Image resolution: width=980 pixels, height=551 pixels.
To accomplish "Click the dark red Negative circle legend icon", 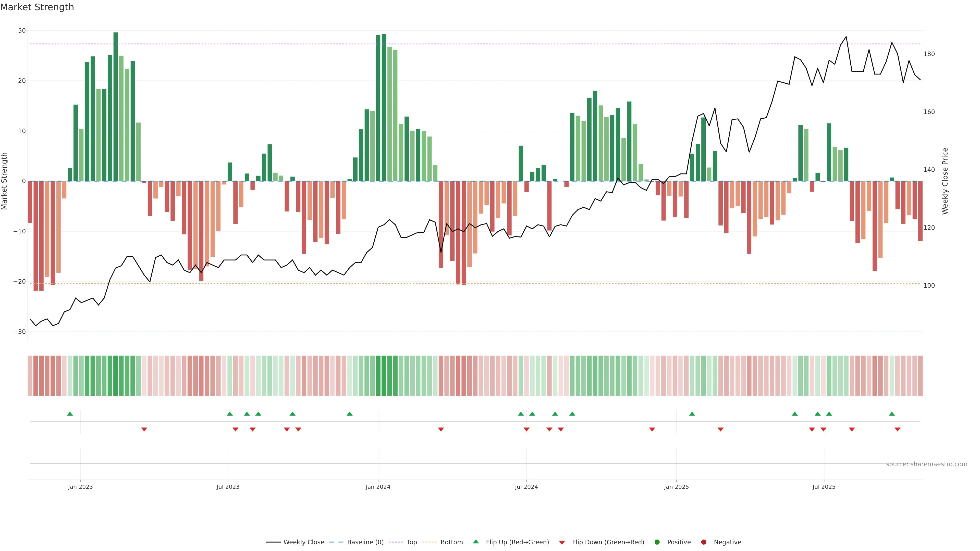I will [x=703, y=542].
